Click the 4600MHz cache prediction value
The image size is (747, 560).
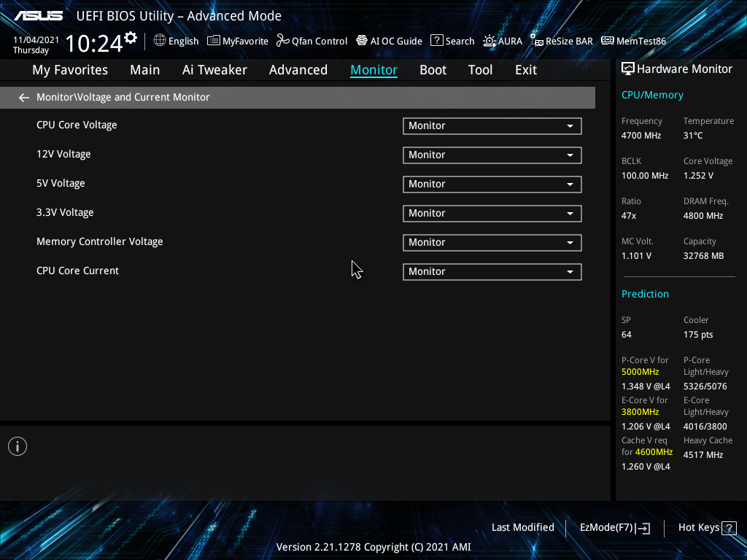[x=654, y=452]
